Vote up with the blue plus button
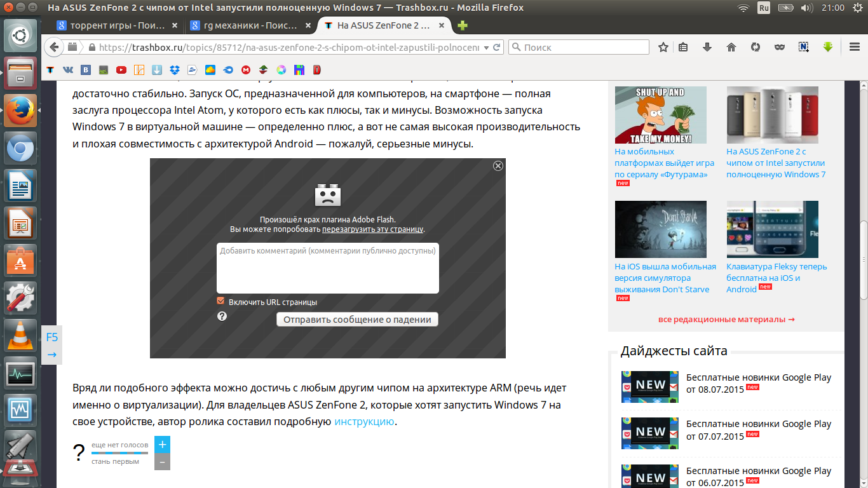 pyautogui.click(x=162, y=444)
